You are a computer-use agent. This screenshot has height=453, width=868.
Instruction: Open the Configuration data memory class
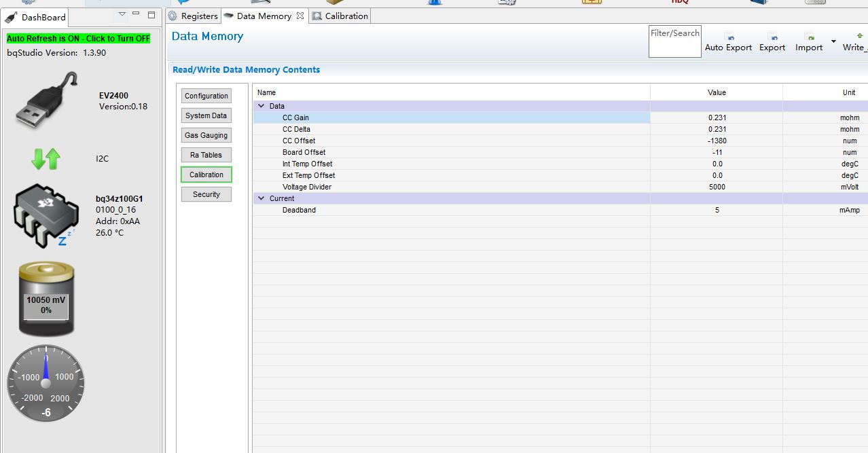pyautogui.click(x=206, y=96)
